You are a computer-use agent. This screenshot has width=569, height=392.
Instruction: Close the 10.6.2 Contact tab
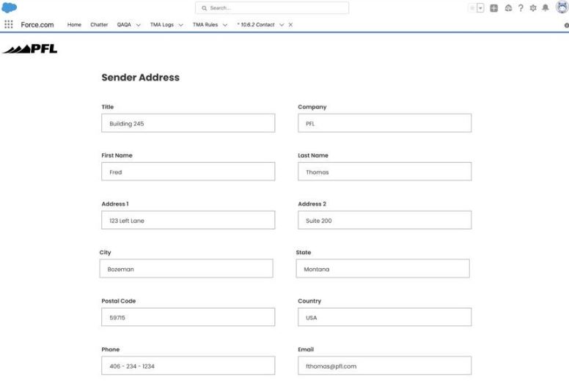click(290, 25)
